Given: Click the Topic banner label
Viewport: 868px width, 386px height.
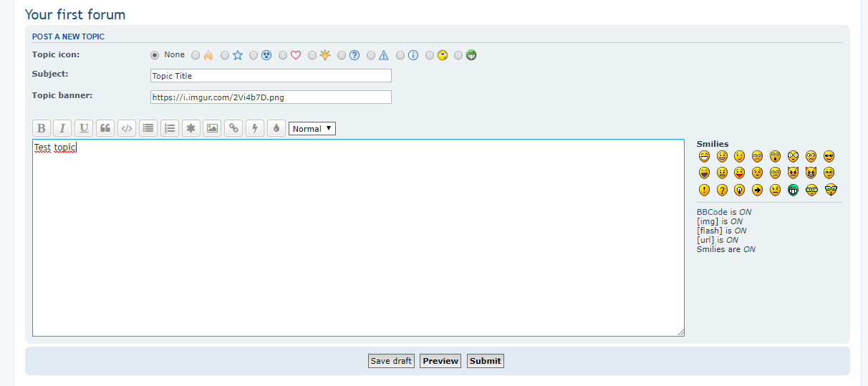Looking at the screenshot, I should (x=62, y=95).
